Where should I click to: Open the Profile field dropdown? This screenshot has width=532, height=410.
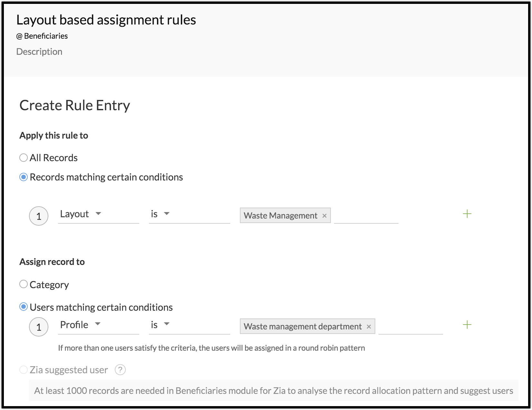point(98,325)
